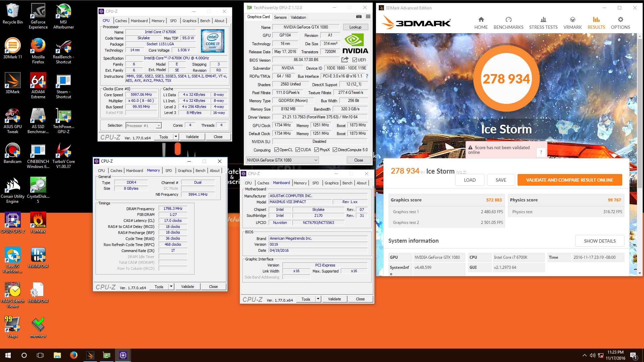This screenshot has width=644, height=362.
Task: Select Steam shortcut on the desktop
Action: click(63, 86)
